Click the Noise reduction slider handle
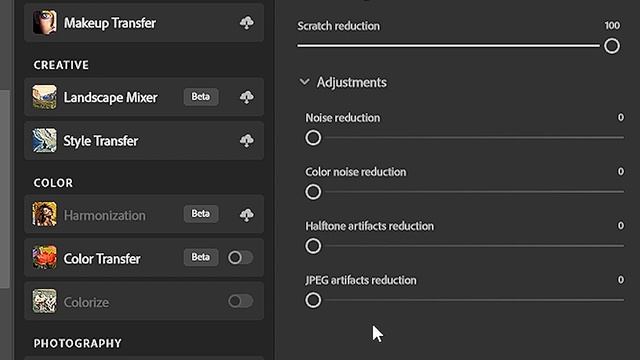 (313, 138)
